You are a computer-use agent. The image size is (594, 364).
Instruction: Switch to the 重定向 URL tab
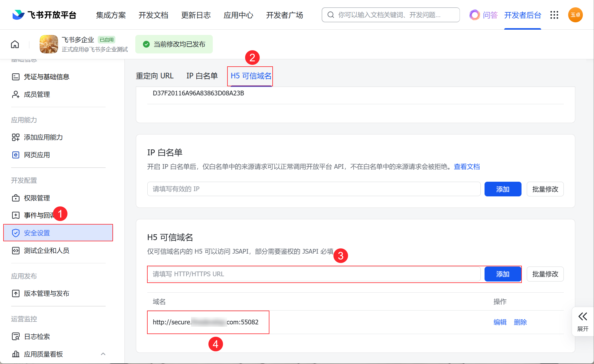[x=155, y=76]
